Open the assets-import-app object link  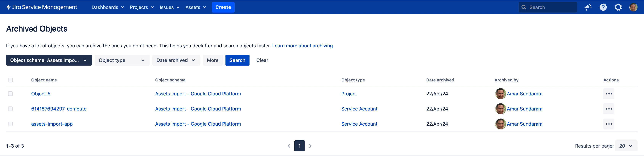tap(52, 124)
